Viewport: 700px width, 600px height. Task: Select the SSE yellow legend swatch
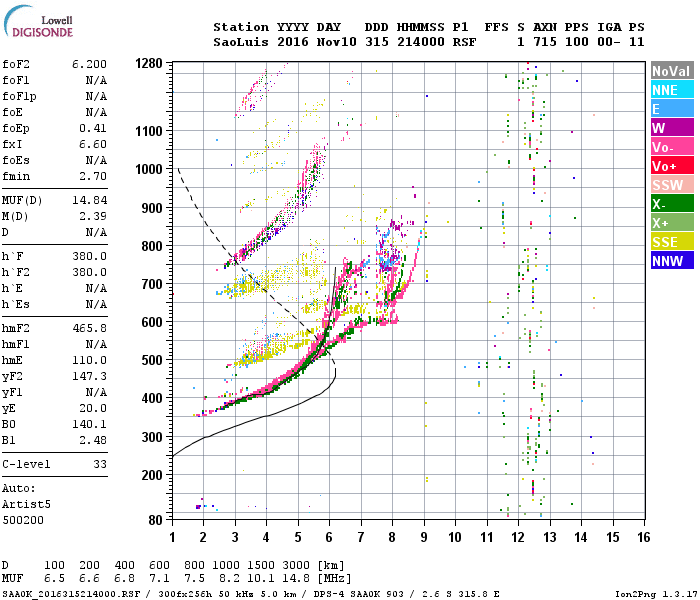point(672,242)
